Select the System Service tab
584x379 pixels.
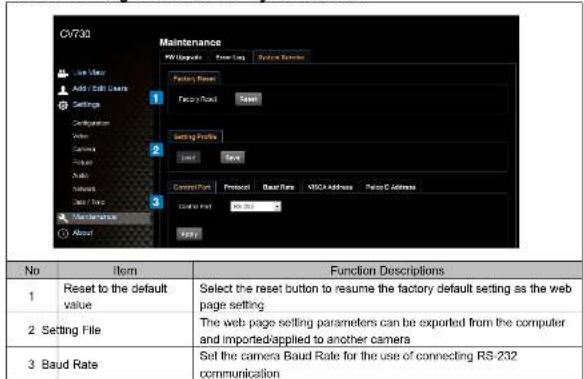[282, 57]
